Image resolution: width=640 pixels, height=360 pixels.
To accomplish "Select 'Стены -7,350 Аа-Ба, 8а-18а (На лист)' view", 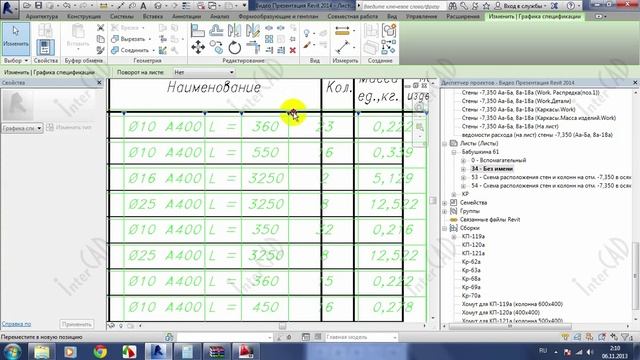I will pyautogui.click(x=510, y=127).
